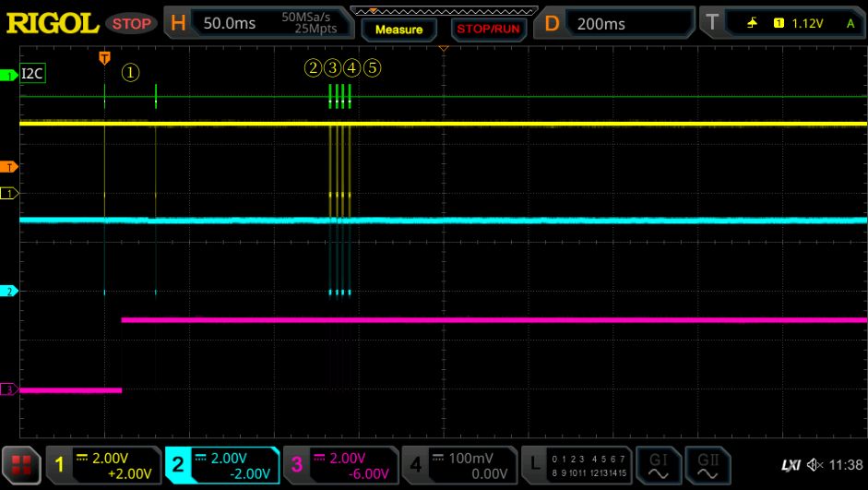868x490 pixels.
Task: Click channel 3 offset -6.00V value
Action: (369, 474)
